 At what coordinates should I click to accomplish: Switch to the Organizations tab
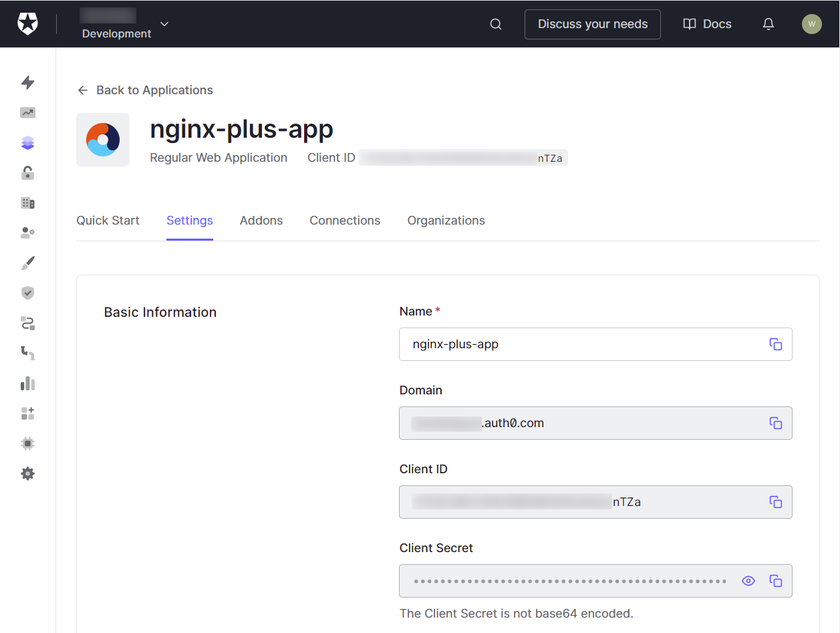[x=446, y=220]
